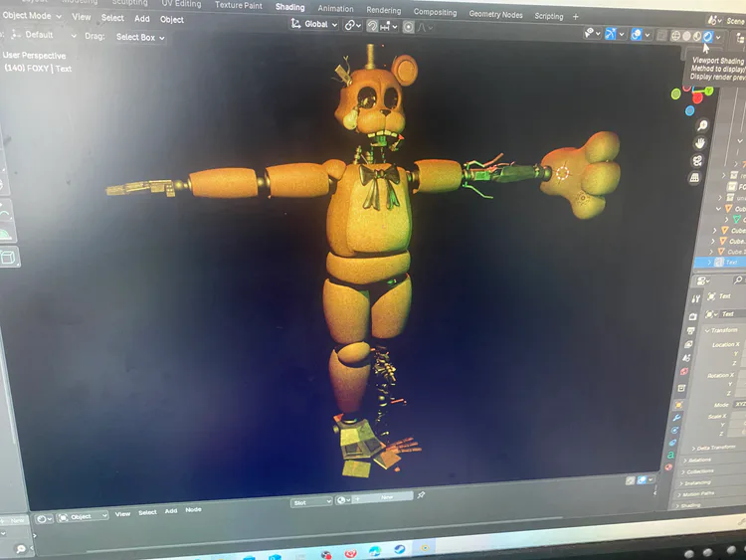Open the Geometry Nodes workspace tab
This screenshot has height=560, width=746.
[x=495, y=14]
